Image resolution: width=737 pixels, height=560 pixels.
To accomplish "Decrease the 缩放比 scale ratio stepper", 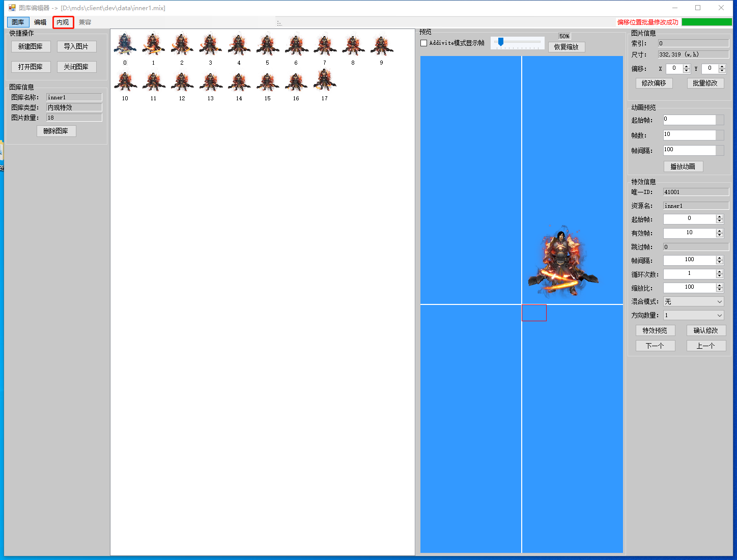I will (719, 290).
